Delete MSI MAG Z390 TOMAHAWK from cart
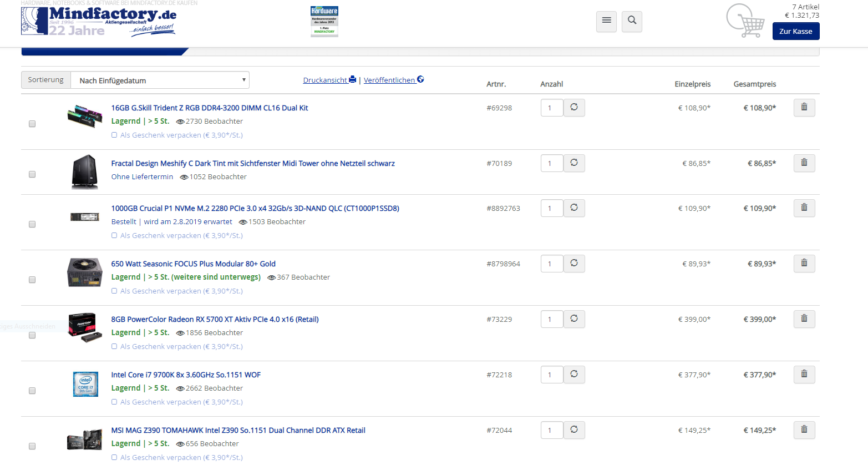Screen dimensions: 868x470 pos(804,429)
